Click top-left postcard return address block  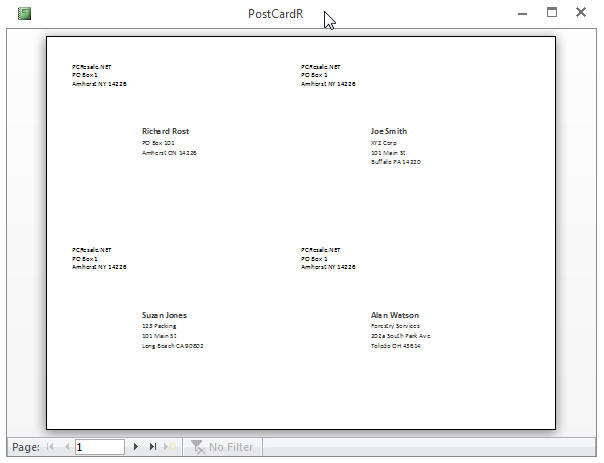pyautogui.click(x=99, y=75)
